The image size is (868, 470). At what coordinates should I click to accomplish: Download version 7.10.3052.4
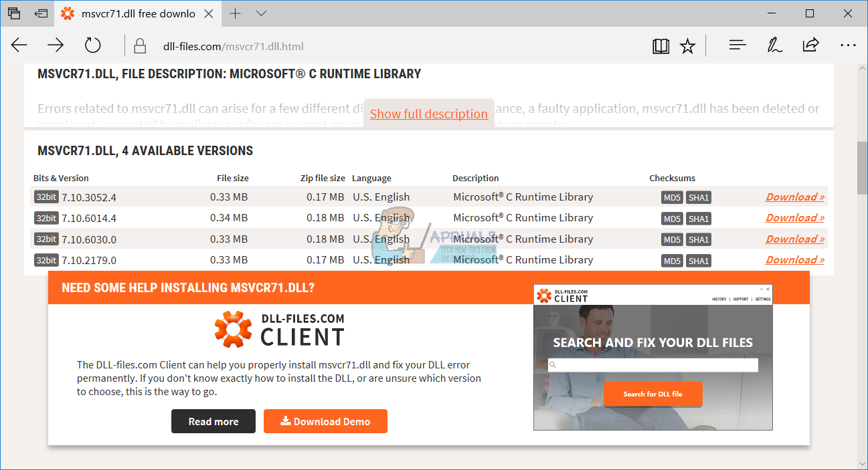pos(795,197)
